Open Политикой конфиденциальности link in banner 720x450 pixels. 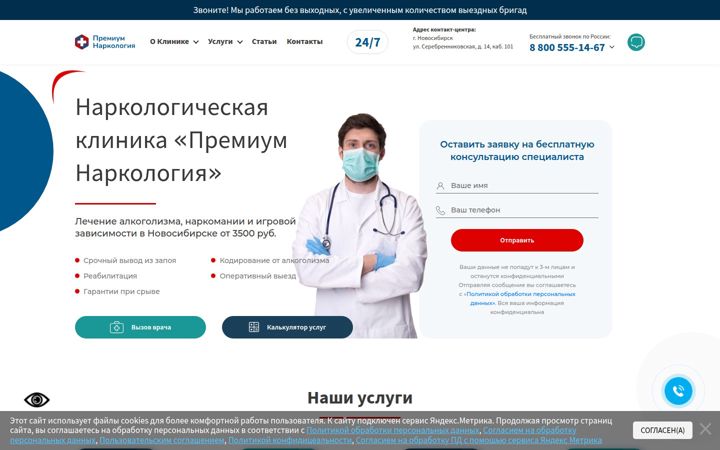290,440
